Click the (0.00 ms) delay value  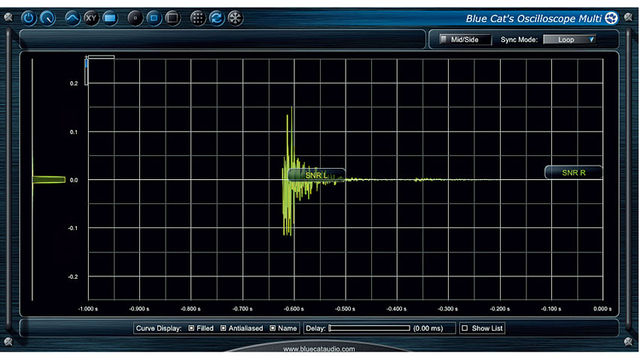click(x=428, y=328)
